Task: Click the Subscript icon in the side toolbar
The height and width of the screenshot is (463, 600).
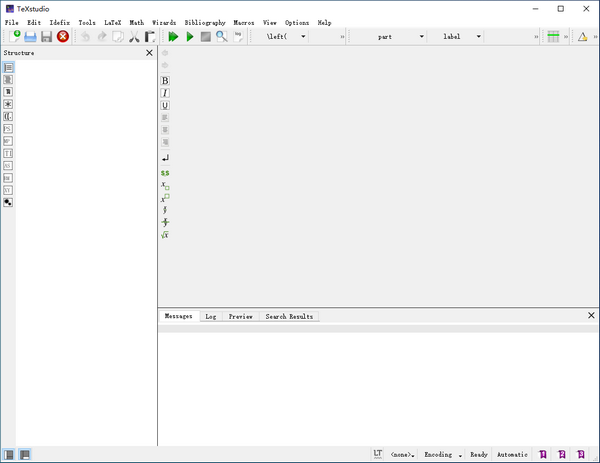Action: coord(165,186)
